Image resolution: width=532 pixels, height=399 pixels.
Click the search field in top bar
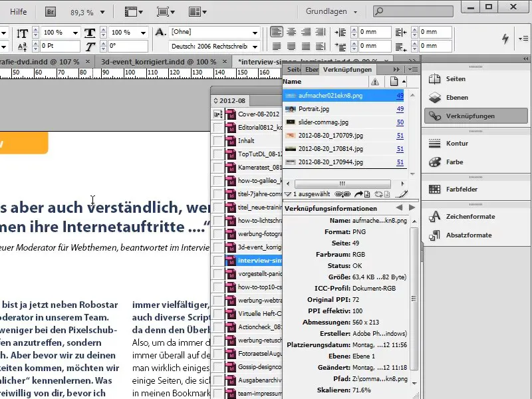point(413,11)
